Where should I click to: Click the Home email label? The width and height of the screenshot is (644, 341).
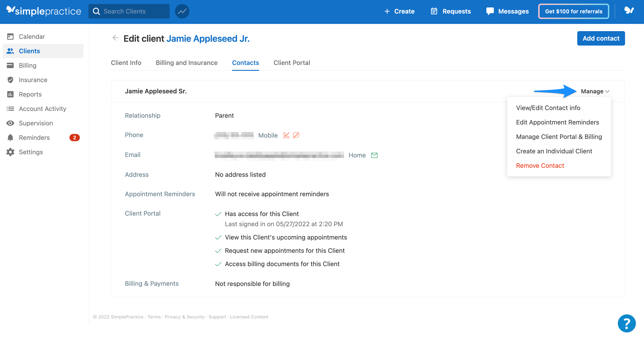(357, 155)
